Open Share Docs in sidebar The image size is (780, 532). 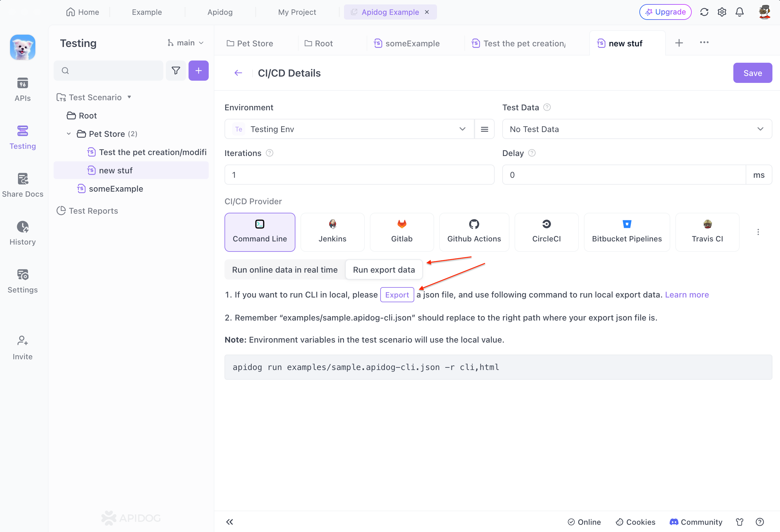point(22,185)
